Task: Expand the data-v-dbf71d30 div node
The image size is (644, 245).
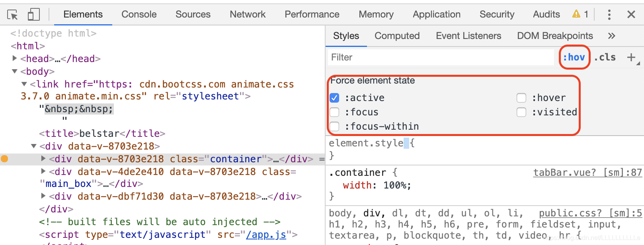Action: tap(43, 196)
